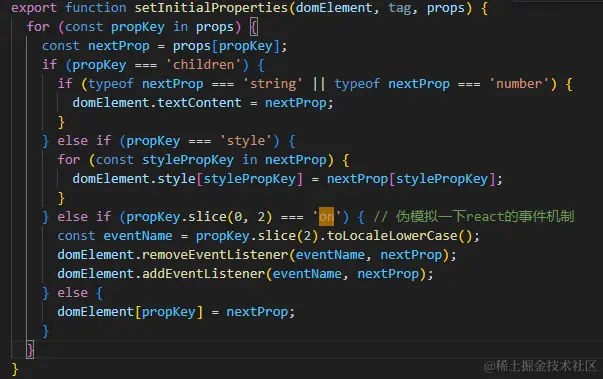Screen dimensions: 603x379
Task: Click the 'number' string literal
Action: (519, 84)
